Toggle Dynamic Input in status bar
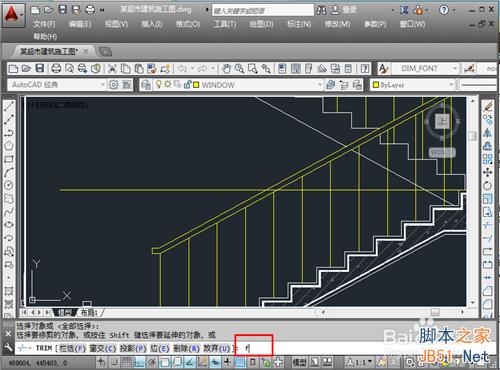500x370 pixels. [x=215, y=362]
